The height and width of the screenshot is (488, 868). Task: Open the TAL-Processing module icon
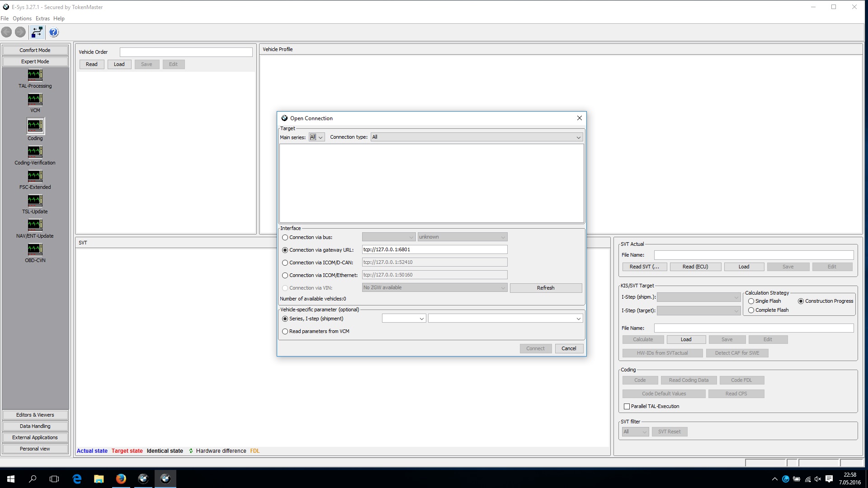click(35, 75)
